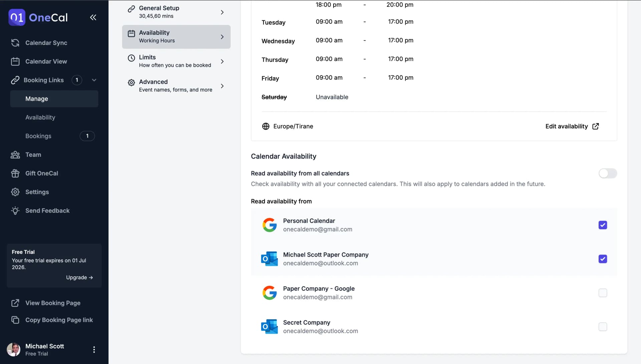Expand General Setup chevron arrow
The width and height of the screenshot is (641, 364).
coord(222,12)
